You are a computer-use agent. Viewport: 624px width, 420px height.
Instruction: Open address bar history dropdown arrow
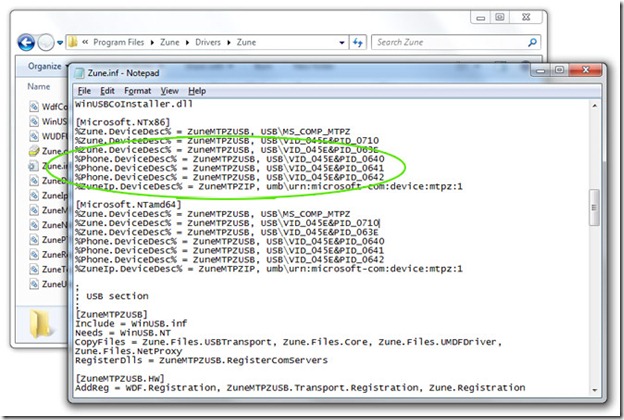coord(342,43)
